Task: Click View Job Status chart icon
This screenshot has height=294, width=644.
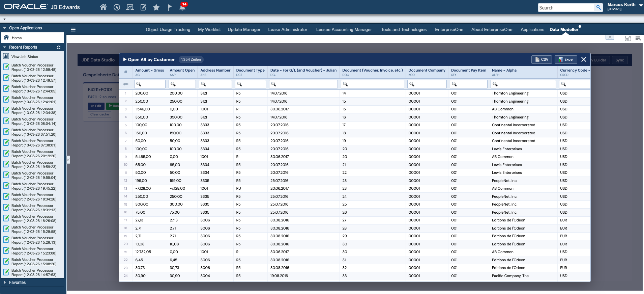Action: [x=6, y=56]
